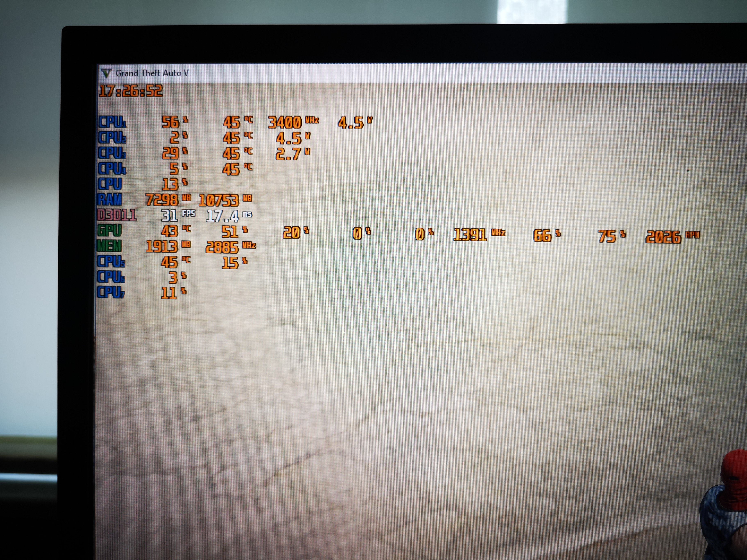Click the character wearing the red mask
This screenshot has width=747, height=560.
[x=724, y=504]
